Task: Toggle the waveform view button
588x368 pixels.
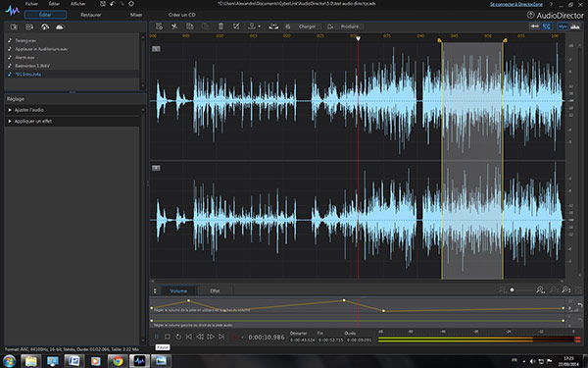Action: (x=563, y=26)
